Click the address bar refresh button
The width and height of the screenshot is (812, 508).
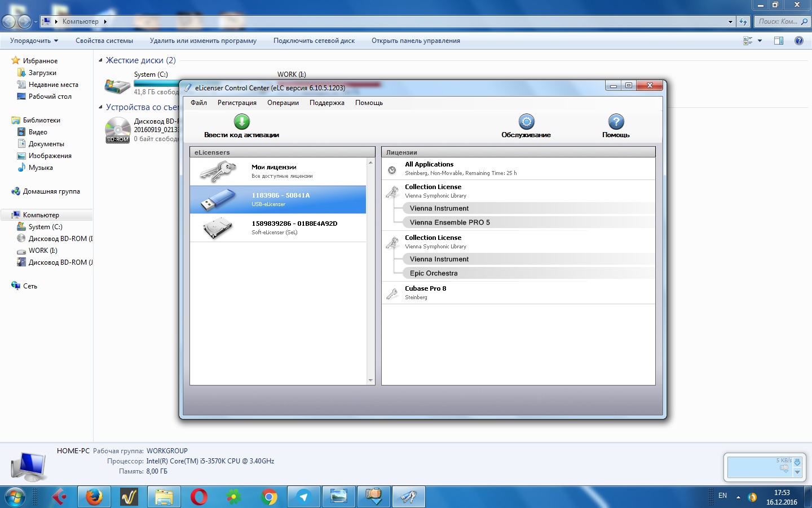pos(743,21)
